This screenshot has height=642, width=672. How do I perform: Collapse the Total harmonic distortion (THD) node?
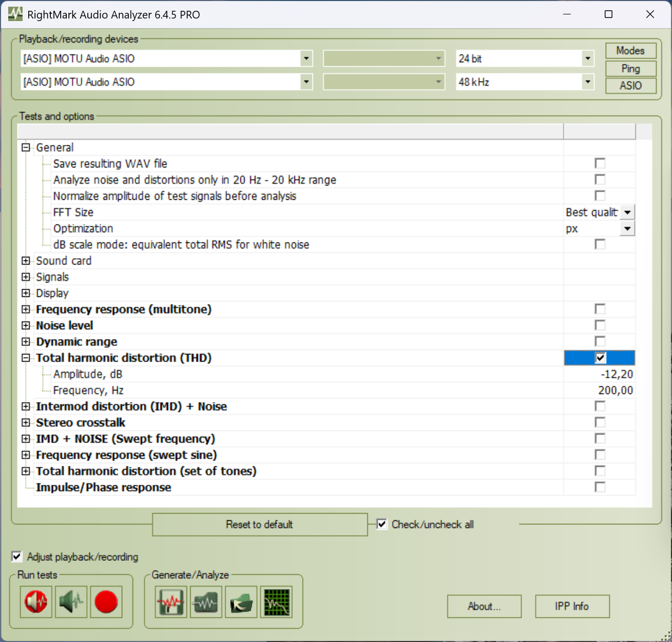click(x=26, y=358)
